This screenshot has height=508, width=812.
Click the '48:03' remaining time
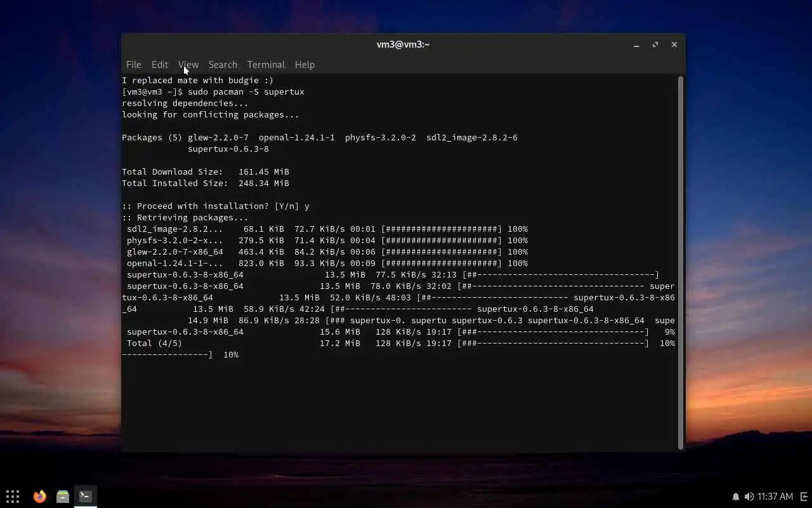(398, 298)
